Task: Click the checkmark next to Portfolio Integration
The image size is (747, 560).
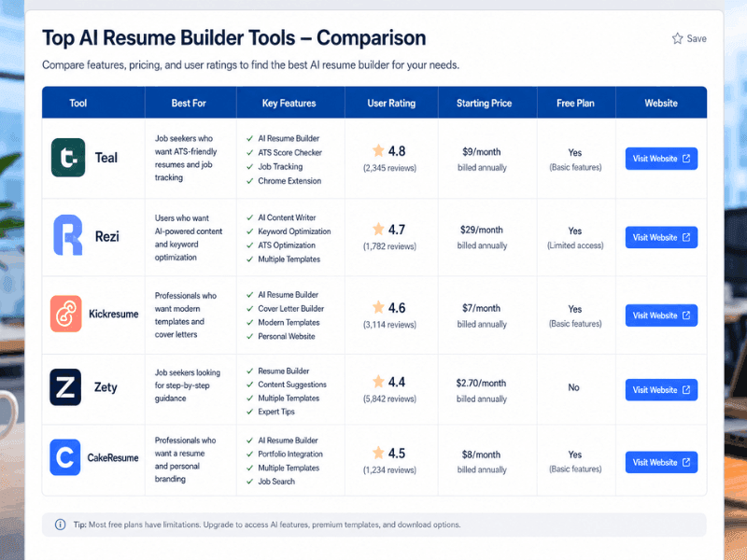Action: point(249,455)
